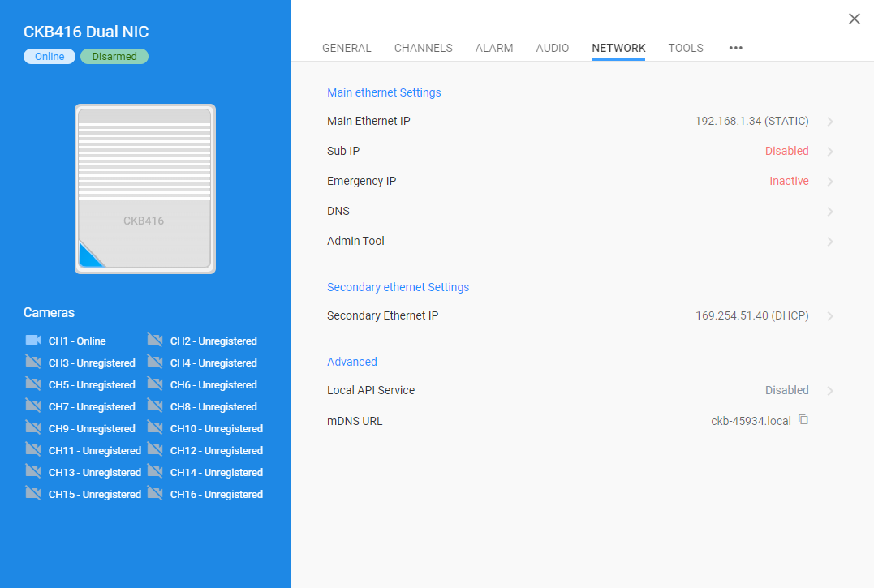Click the Inactive Emergency IP value

(789, 181)
